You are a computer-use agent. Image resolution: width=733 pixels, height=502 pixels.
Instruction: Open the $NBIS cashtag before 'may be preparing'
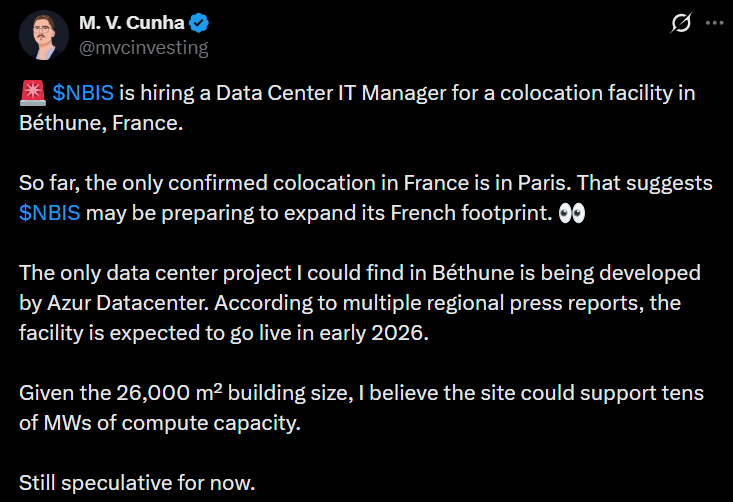click(x=50, y=211)
